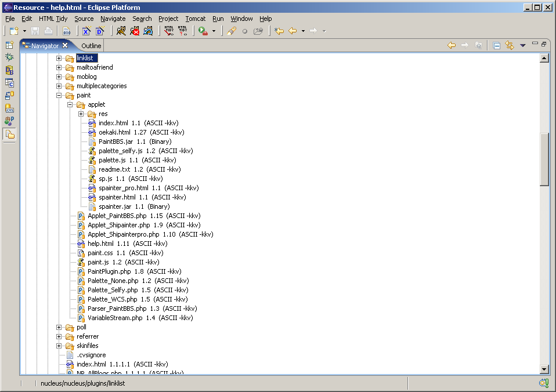Click the D document wizard icon
This screenshot has width=556, height=392.
click(100, 31)
